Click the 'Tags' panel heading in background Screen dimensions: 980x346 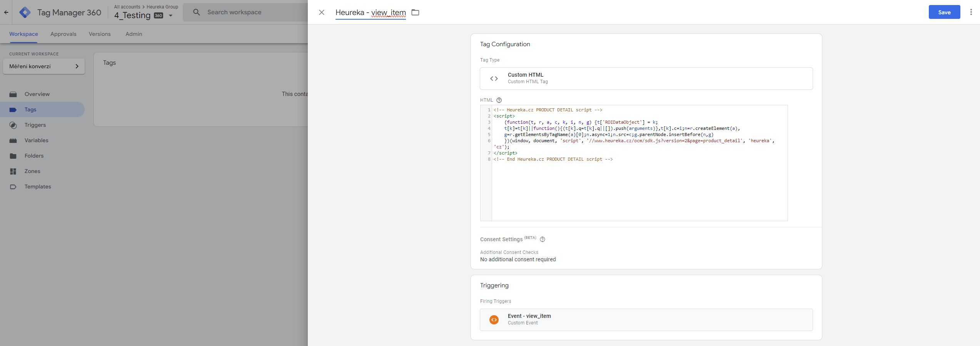click(109, 63)
